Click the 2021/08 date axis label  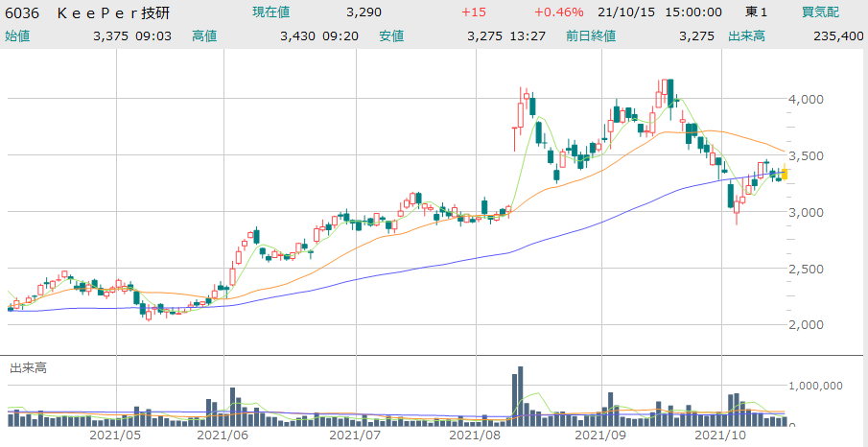476,435
